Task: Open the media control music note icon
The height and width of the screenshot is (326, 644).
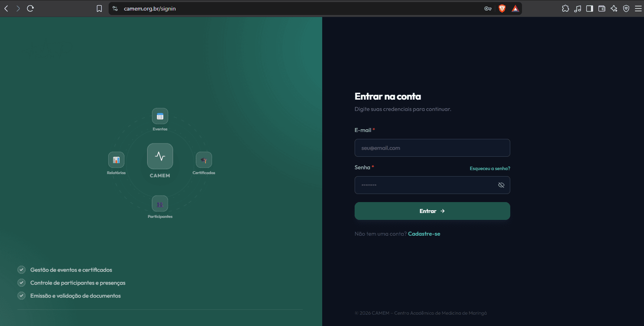Action: click(578, 9)
